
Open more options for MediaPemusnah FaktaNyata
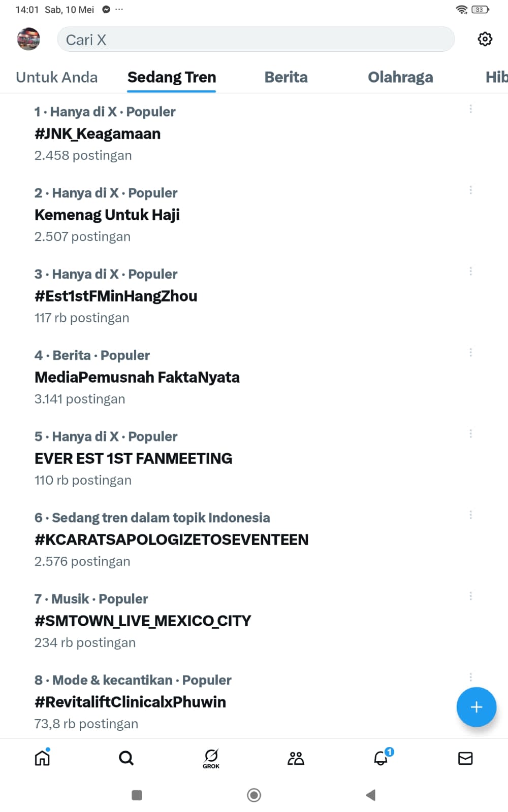pyautogui.click(x=470, y=353)
